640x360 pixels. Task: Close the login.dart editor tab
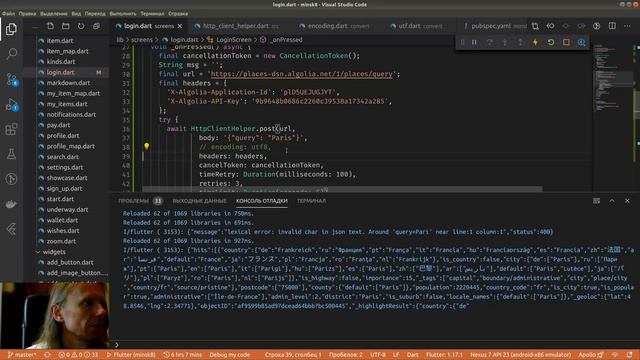coord(180,26)
